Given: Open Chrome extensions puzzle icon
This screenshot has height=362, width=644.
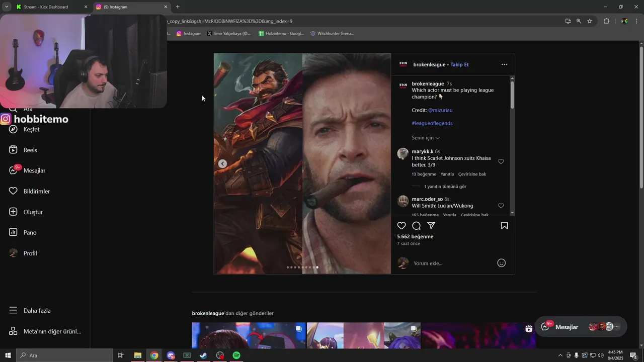Looking at the screenshot, I should [x=606, y=21].
